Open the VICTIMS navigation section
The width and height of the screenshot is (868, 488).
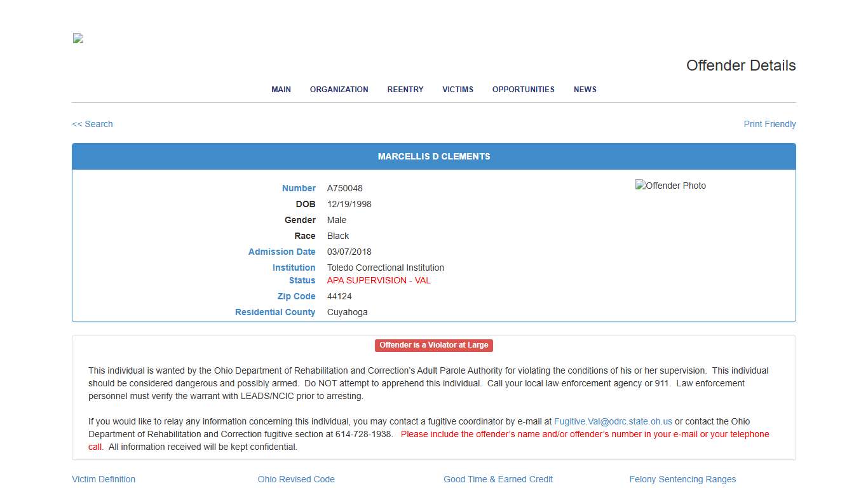click(x=458, y=90)
